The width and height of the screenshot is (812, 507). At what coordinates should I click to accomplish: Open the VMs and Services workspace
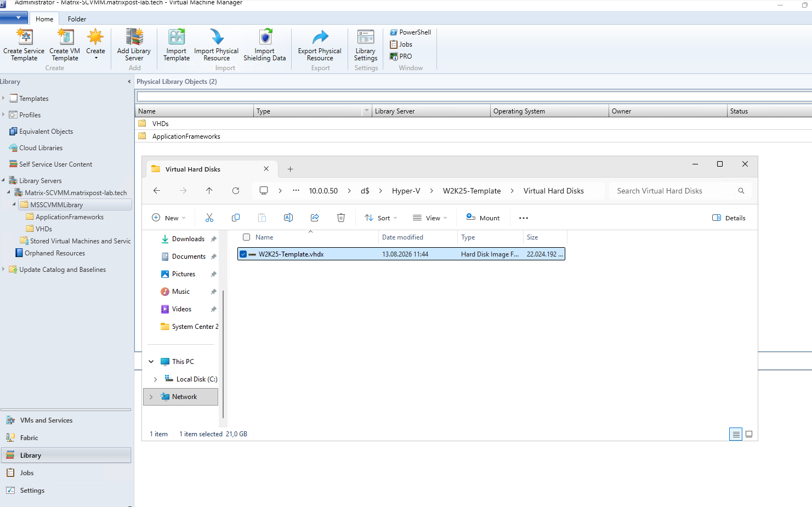(x=66, y=420)
